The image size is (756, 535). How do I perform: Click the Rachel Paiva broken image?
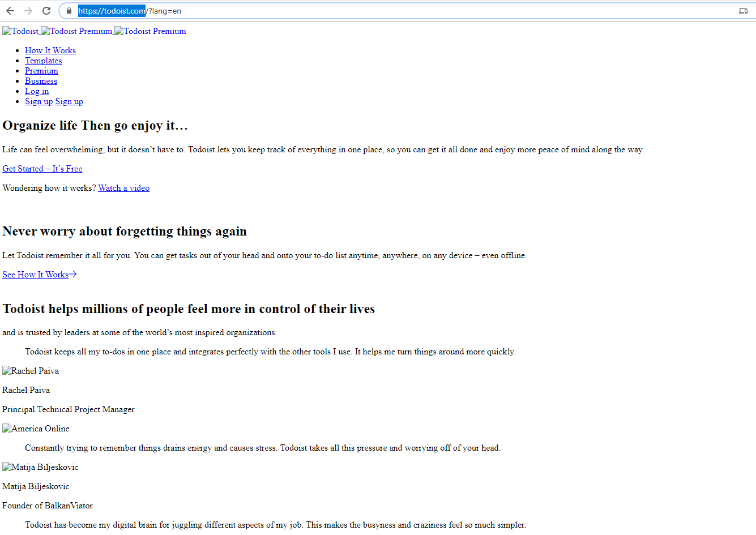tap(31, 371)
